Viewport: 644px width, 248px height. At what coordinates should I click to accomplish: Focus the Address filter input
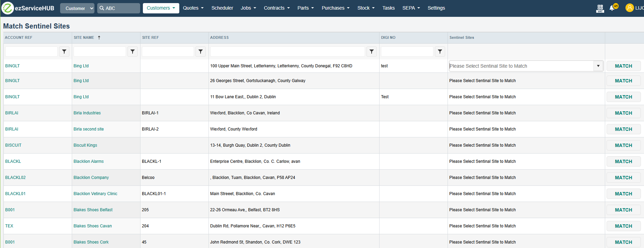[287, 52]
